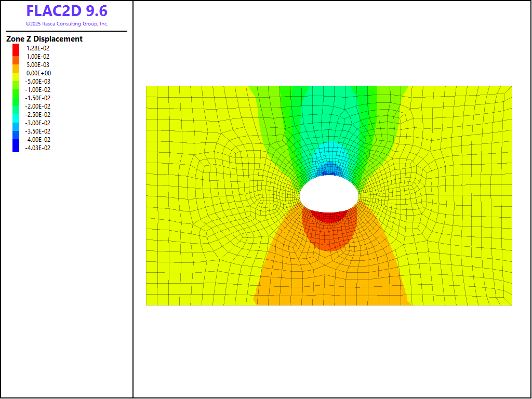The width and height of the screenshot is (532, 399).
Task: Click the 1.00E-02 legend value
Action: (38, 57)
